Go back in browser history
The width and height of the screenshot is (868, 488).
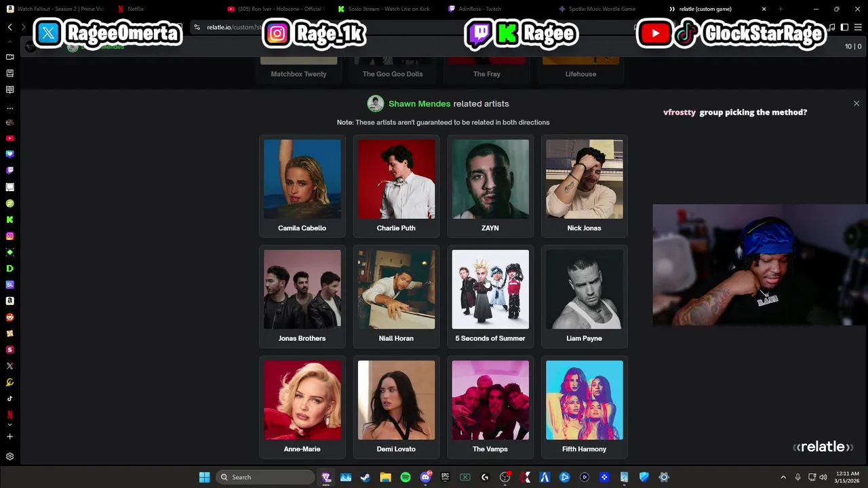pyautogui.click(x=10, y=27)
